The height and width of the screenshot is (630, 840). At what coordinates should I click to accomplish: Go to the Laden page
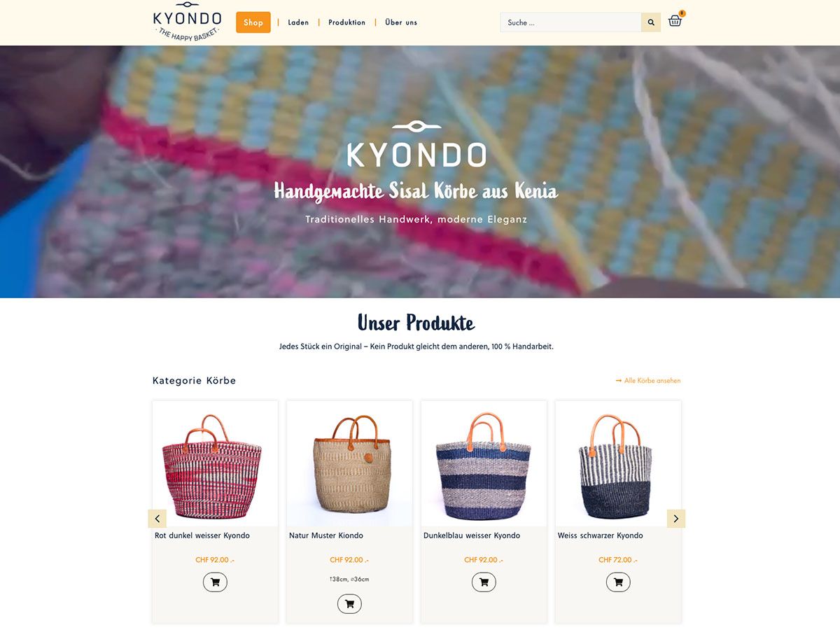point(298,22)
